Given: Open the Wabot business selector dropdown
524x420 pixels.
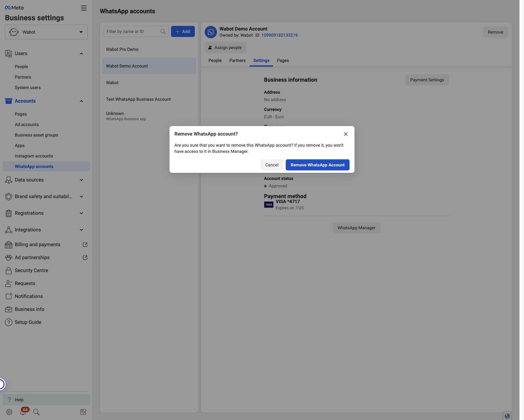Looking at the screenshot, I should (46, 32).
